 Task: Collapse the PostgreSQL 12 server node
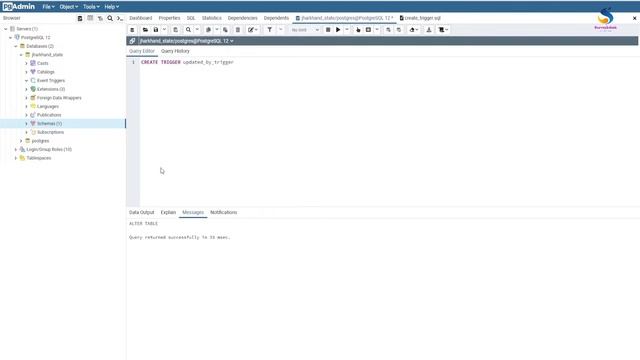coord(11,38)
